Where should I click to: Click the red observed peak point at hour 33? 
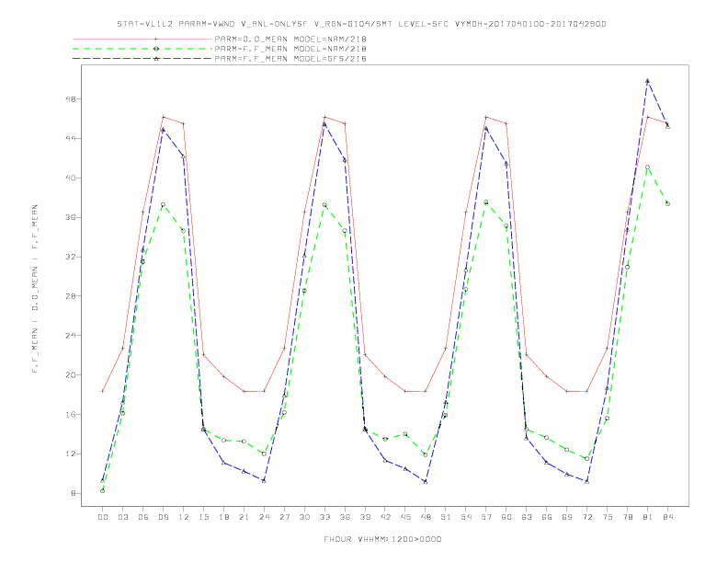[324, 117]
